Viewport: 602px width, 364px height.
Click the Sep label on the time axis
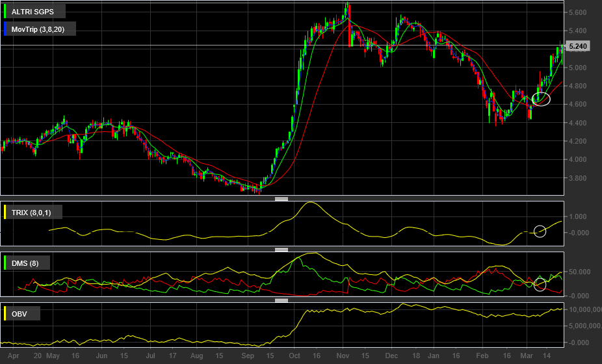click(247, 356)
